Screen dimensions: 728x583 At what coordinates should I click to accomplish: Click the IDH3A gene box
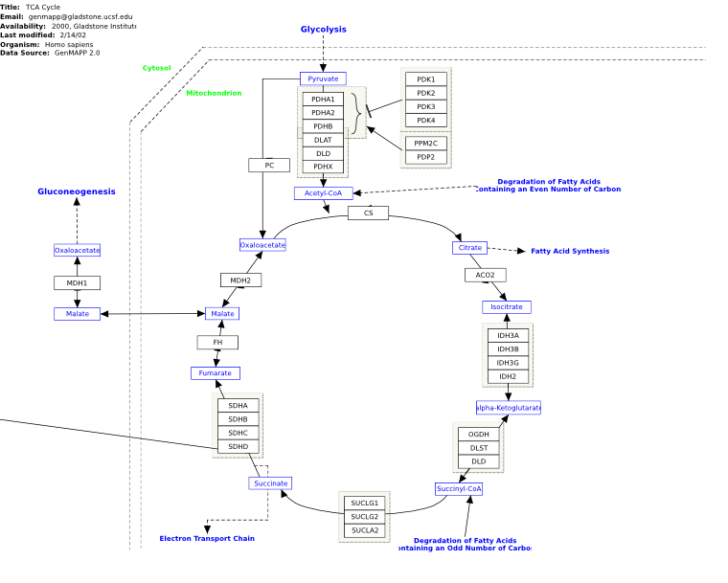[x=508, y=335]
